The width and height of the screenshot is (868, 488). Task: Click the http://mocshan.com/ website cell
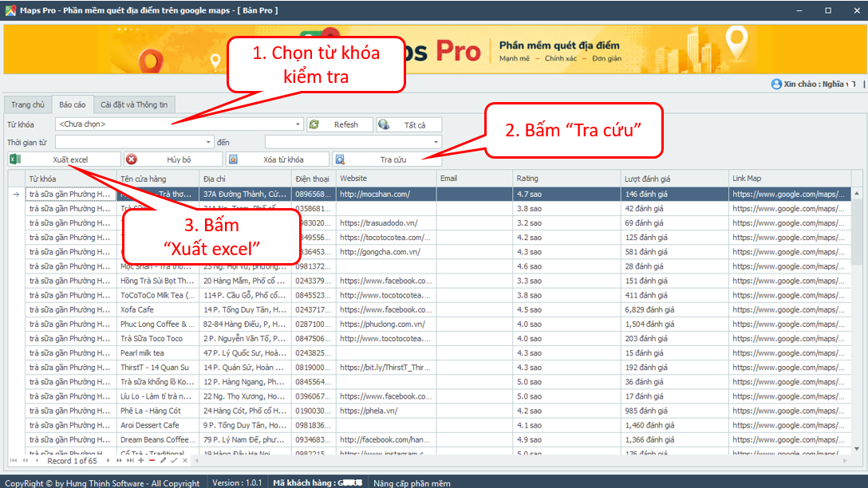(386, 195)
